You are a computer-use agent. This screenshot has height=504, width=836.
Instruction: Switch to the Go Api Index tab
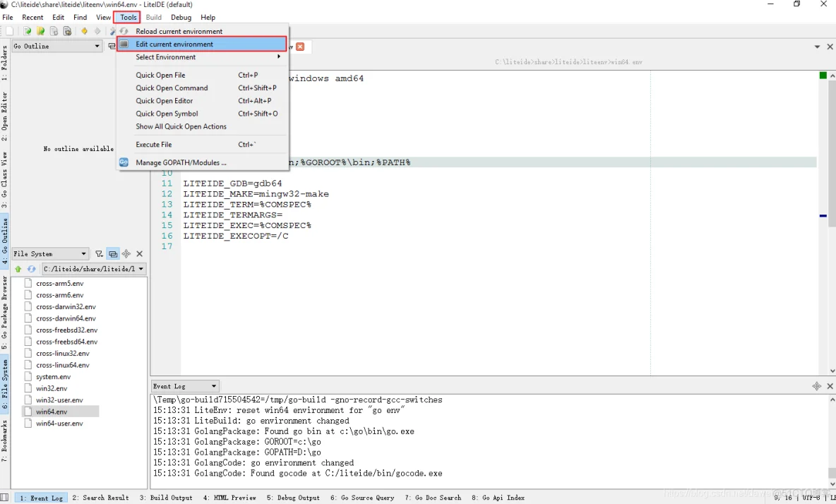(498, 498)
